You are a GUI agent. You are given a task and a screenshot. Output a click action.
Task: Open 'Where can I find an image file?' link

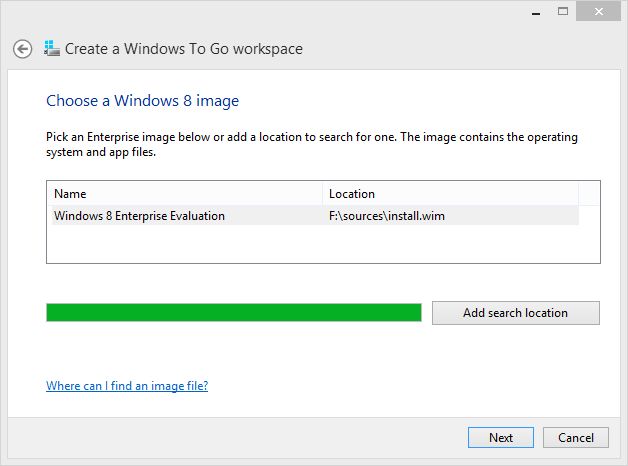click(x=127, y=386)
